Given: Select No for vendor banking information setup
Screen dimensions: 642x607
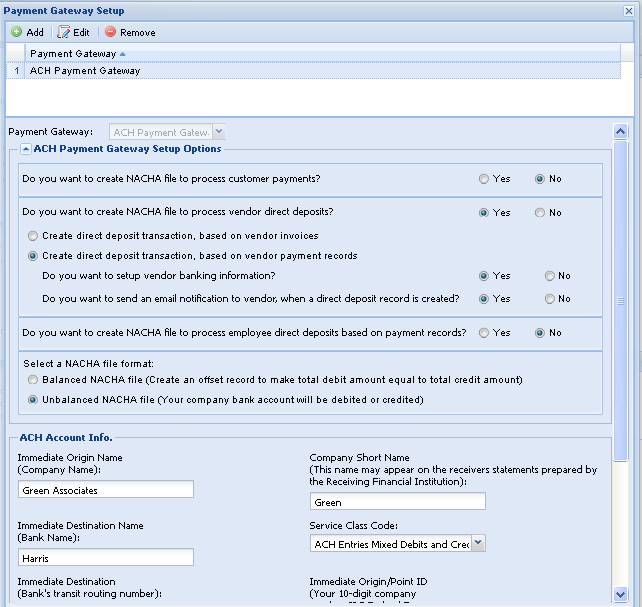Looking at the screenshot, I should [x=550, y=276].
